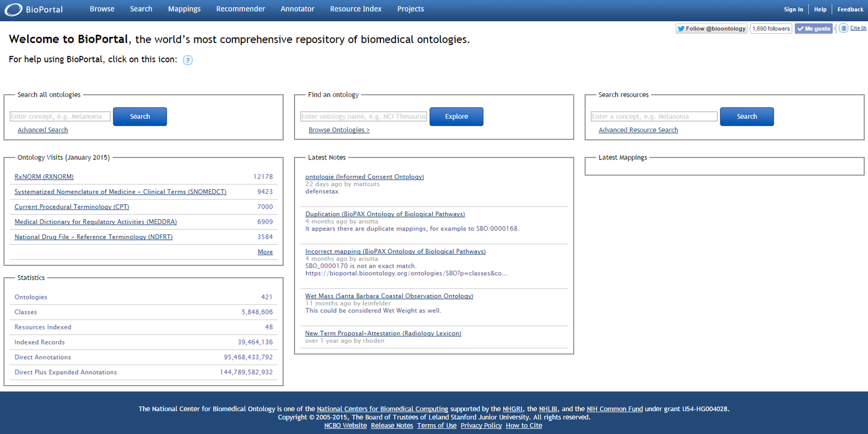Open the NHGRI footer link
868x434 pixels.
[x=513, y=409]
